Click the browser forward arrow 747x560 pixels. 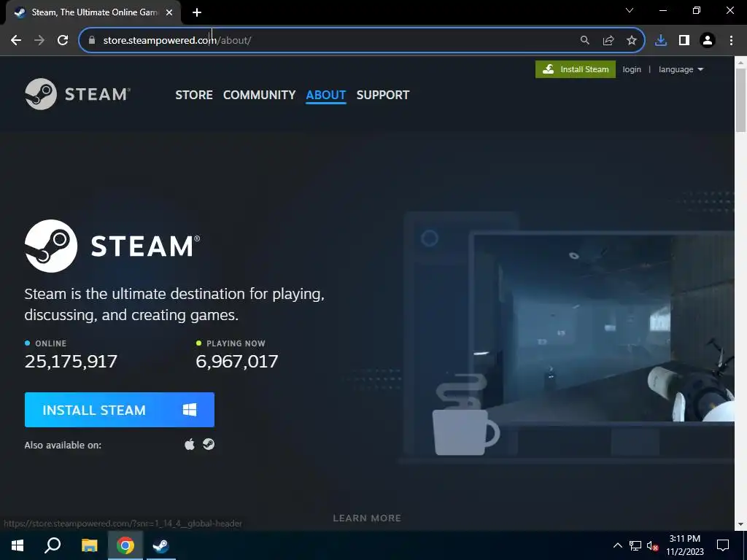click(x=39, y=41)
